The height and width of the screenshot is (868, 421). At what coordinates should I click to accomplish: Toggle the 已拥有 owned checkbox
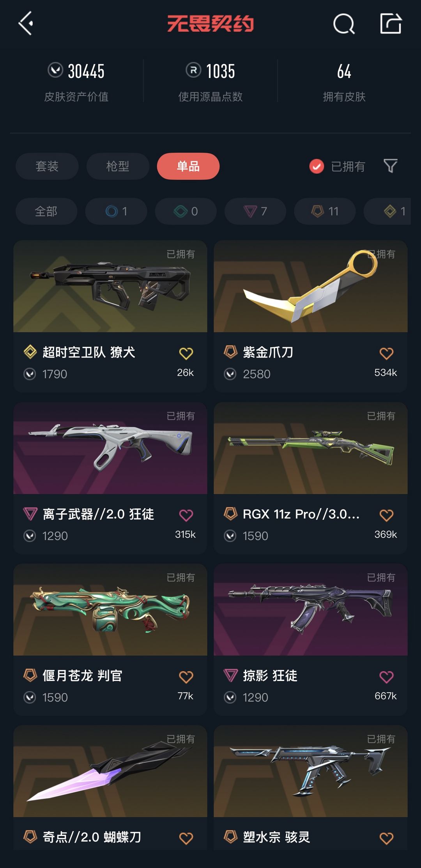[317, 166]
